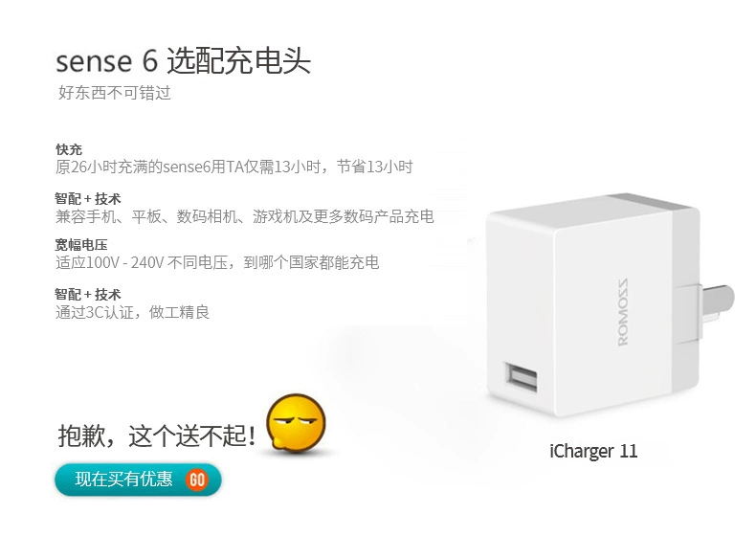Click the 好东西不可错过 subtitle

(115, 93)
